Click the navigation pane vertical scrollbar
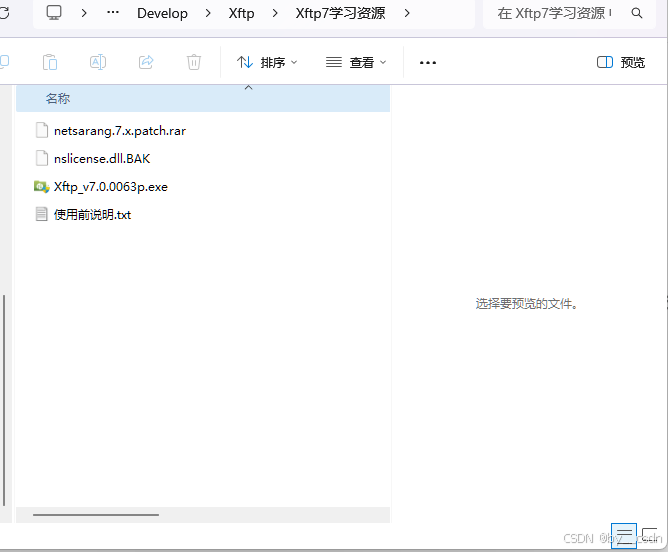The height and width of the screenshot is (552, 668). point(4,400)
